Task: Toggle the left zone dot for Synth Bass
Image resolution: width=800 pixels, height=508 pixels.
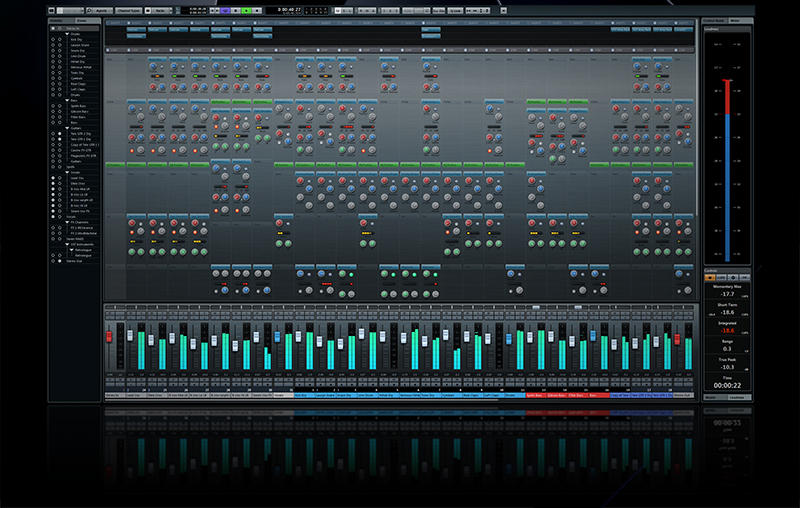Action: pos(53,106)
